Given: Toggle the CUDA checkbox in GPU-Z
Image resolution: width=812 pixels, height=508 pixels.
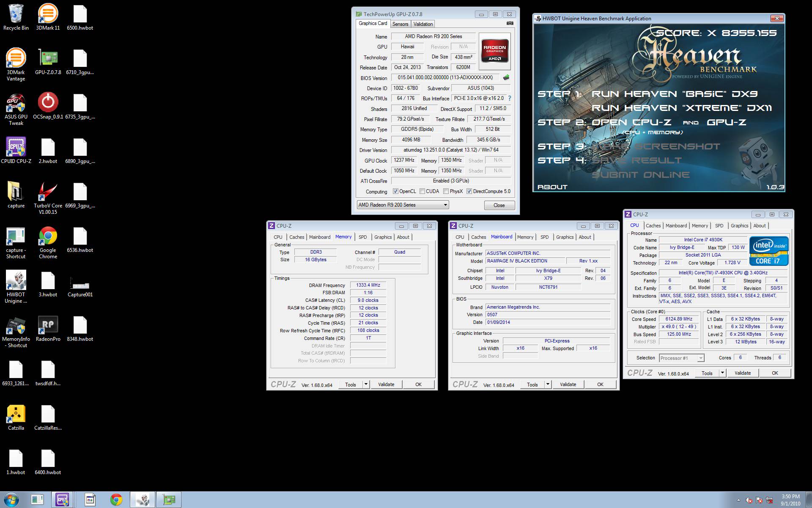Looking at the screenshot, I should click(x=422, y=191).
